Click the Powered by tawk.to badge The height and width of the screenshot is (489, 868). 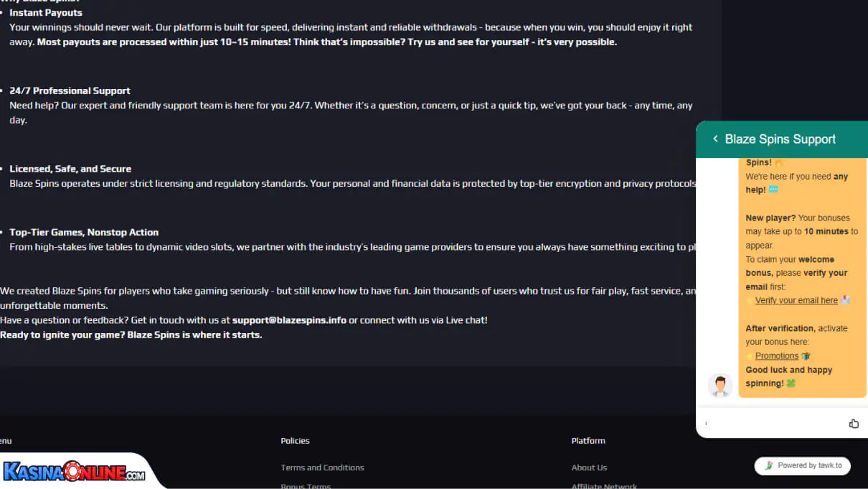point(803,465)
